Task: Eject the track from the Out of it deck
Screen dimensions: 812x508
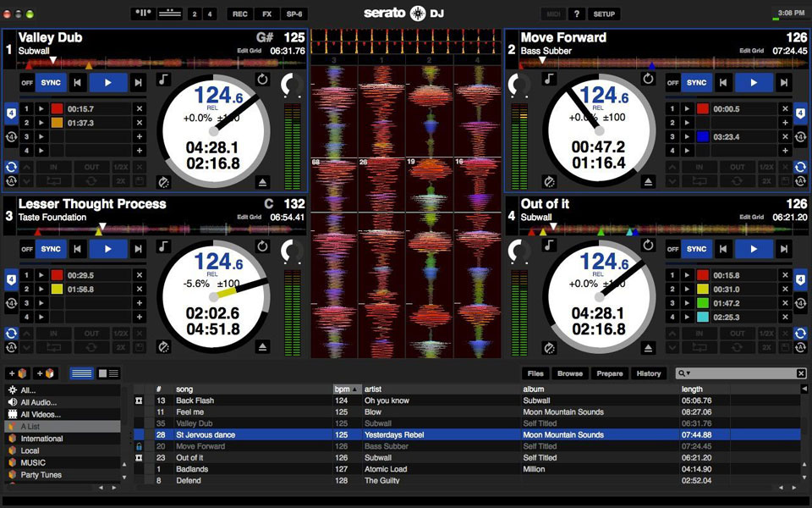Action: tap(648, 348)
